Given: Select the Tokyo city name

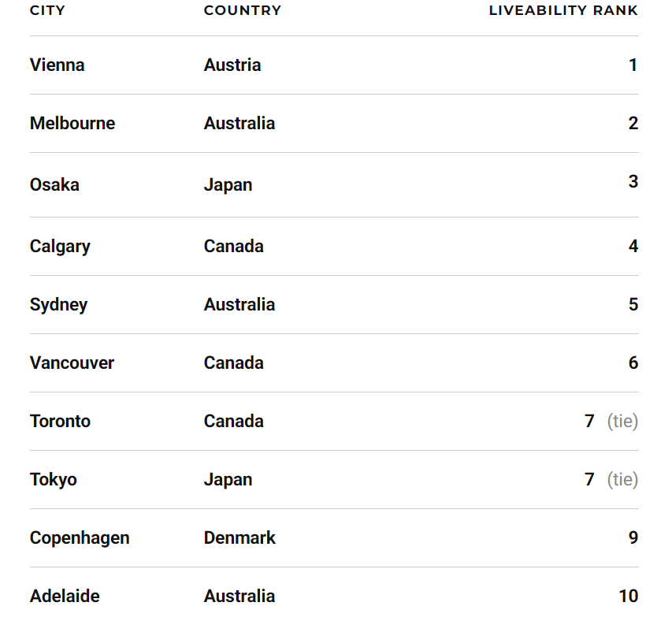Looking at the screenshot, I should coord(53,479).
